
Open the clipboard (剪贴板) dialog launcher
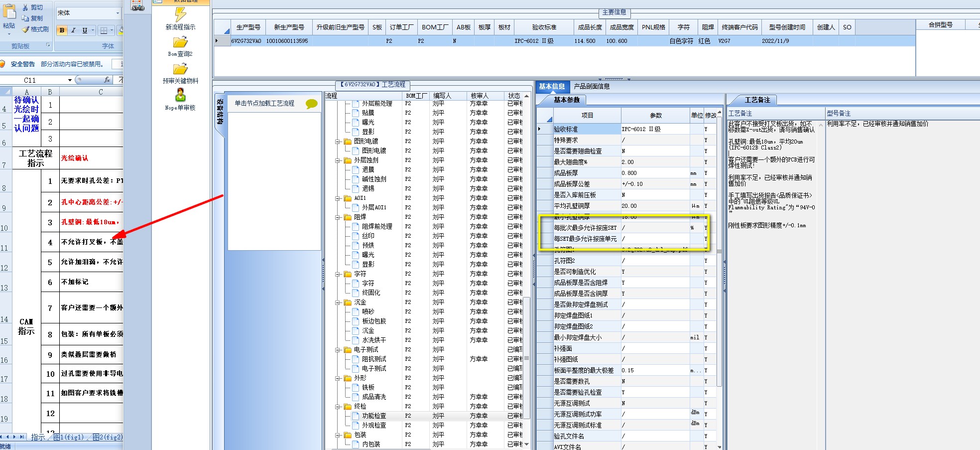point(48,45)
